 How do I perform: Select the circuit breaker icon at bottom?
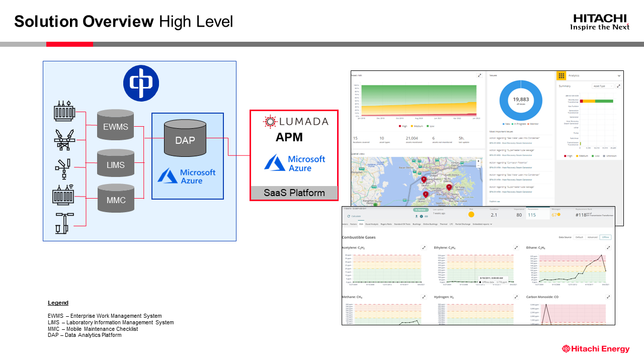tap(64, 223)
